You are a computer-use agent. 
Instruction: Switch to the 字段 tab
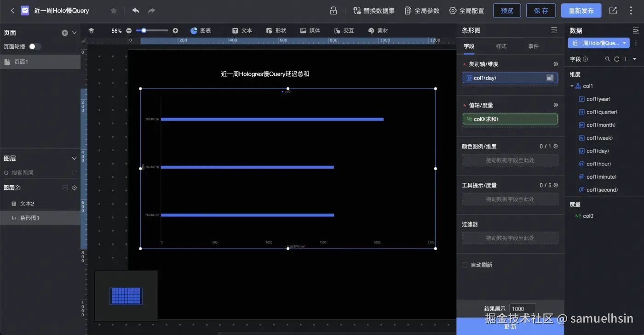(x=469, y=46)
